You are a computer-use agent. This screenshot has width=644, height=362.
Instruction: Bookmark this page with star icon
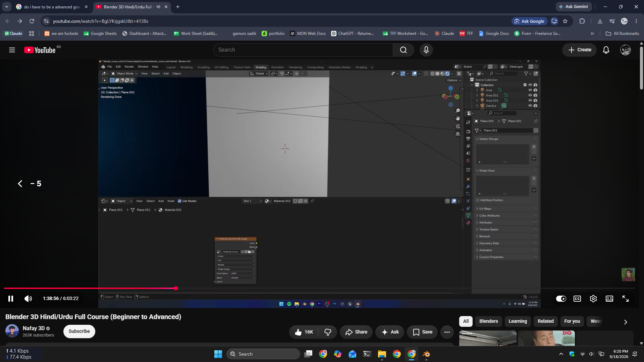565,21
